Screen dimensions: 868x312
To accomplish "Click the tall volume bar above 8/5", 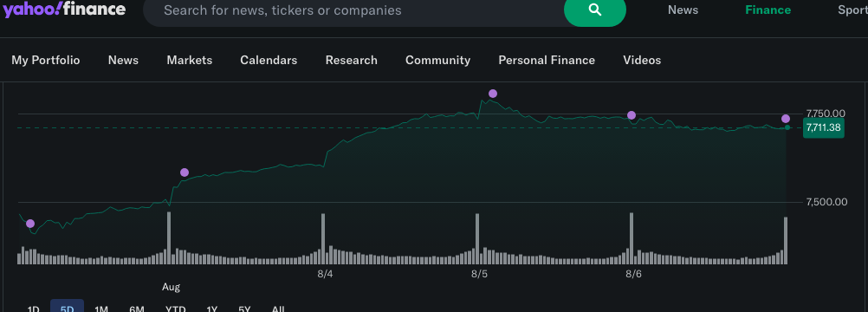I will (x=477, y=239).
